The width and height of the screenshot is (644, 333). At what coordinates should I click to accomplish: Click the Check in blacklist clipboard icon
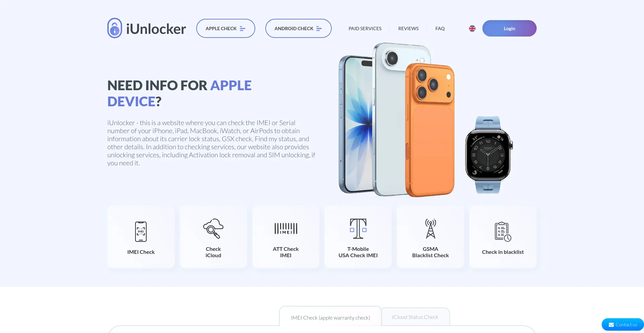tap(503, 231)
